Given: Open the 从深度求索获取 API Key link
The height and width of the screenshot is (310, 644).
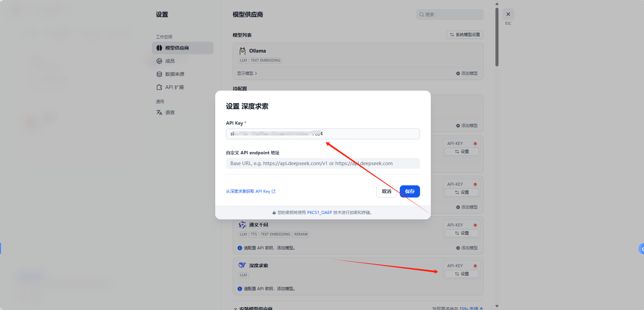Looking at the screenshot, I should coord(251,191).
